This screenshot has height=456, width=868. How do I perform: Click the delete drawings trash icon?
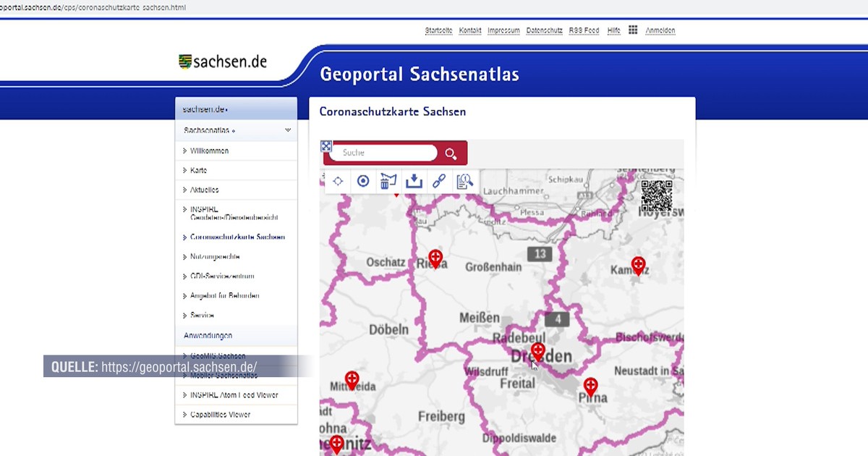tap(388, 181)
